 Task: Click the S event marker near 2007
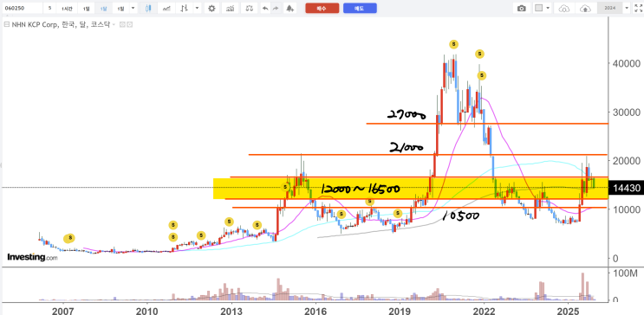click(x=70, y=237)
